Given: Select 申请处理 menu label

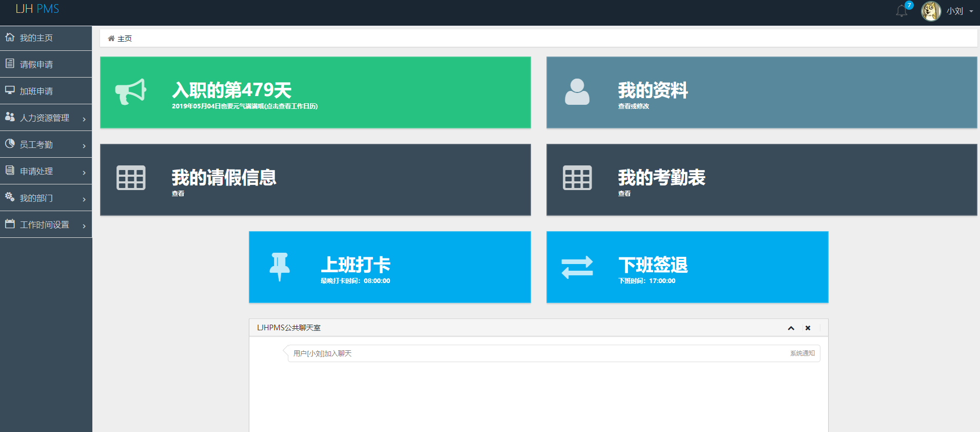Looking at the screenshot, I should point(36,171).
